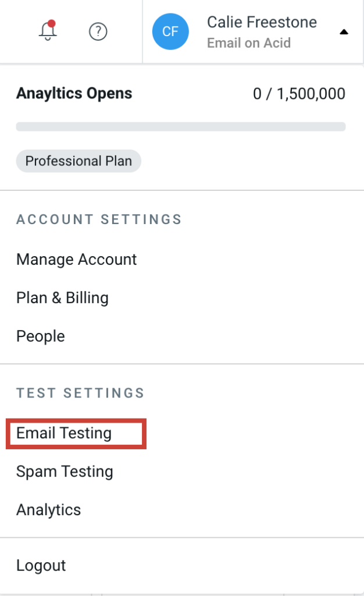The image size is (364, 596).
Task: Open the help question mark icon
Action: [x=99, y=32]
